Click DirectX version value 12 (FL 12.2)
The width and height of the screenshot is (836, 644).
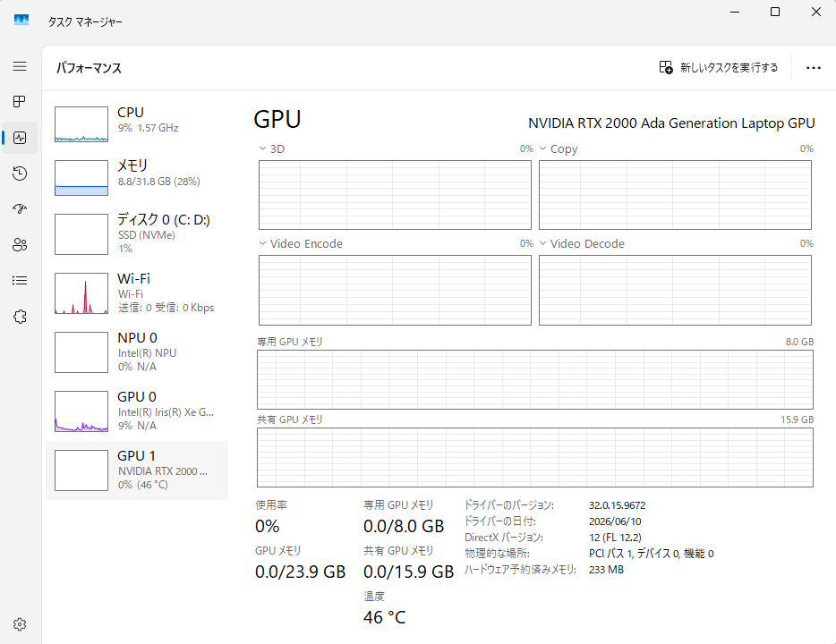[615, 538]
